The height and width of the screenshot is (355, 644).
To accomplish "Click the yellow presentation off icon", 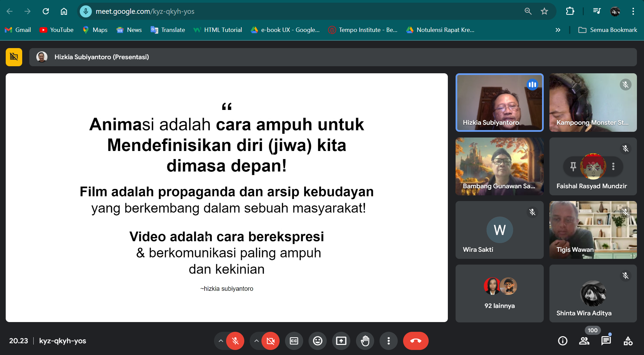I will point(14,57).
